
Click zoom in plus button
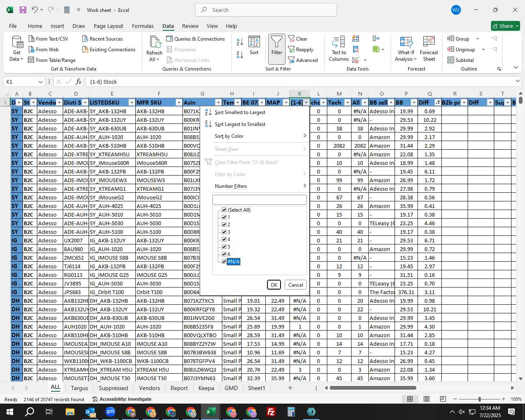[503, 399]
